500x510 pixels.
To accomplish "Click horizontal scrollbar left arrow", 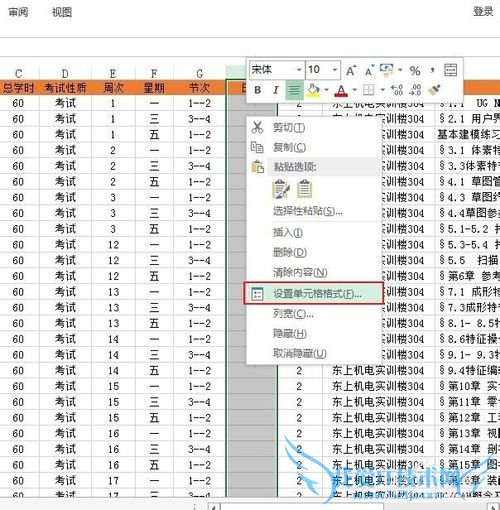I will tap(213, 506).
